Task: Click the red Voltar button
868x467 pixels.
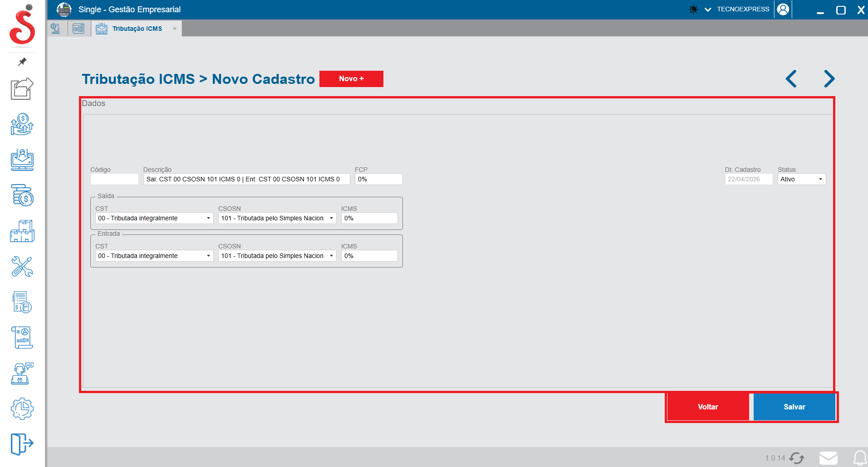Action: coord(707,407)
